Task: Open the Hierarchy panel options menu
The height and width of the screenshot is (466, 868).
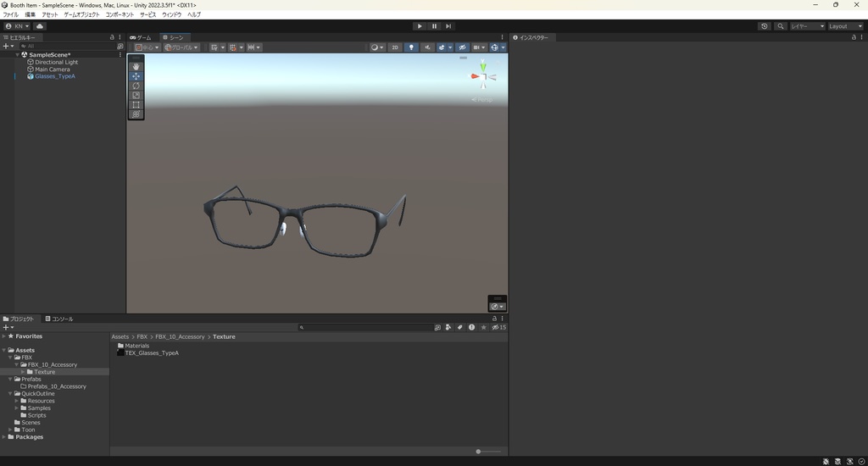Action: 120,37
